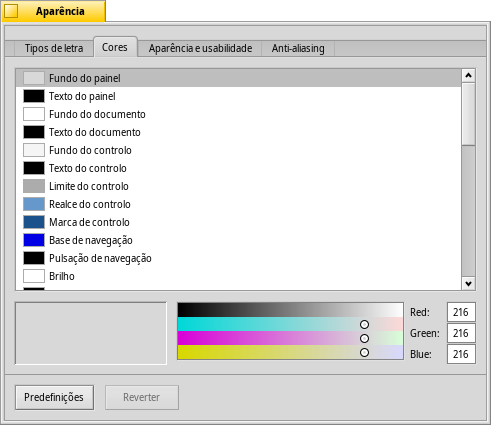
Task: Click the yellow square in the title tab
Action: point(11,11)
